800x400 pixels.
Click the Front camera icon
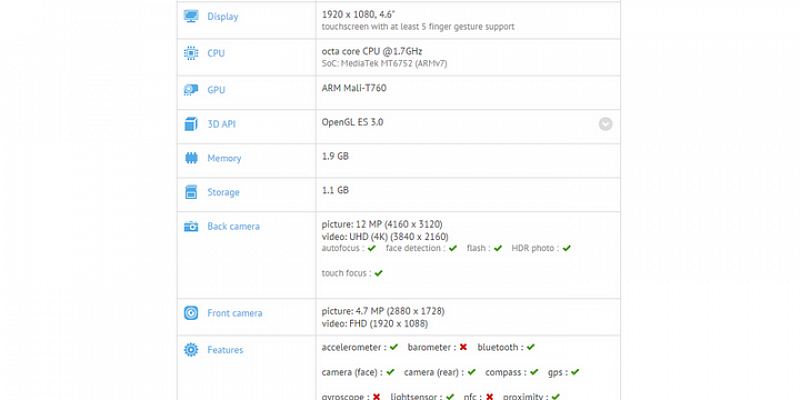click(x=190, y=313)
